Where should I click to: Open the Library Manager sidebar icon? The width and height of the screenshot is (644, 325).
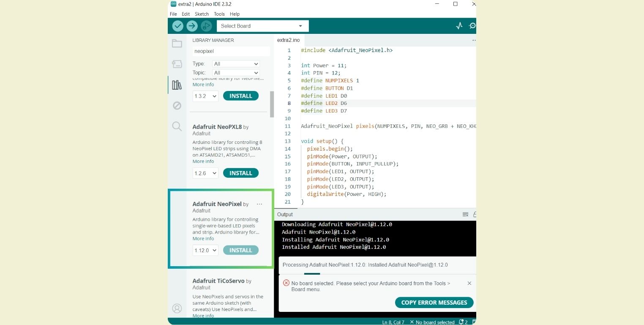(x=177, y=85)
